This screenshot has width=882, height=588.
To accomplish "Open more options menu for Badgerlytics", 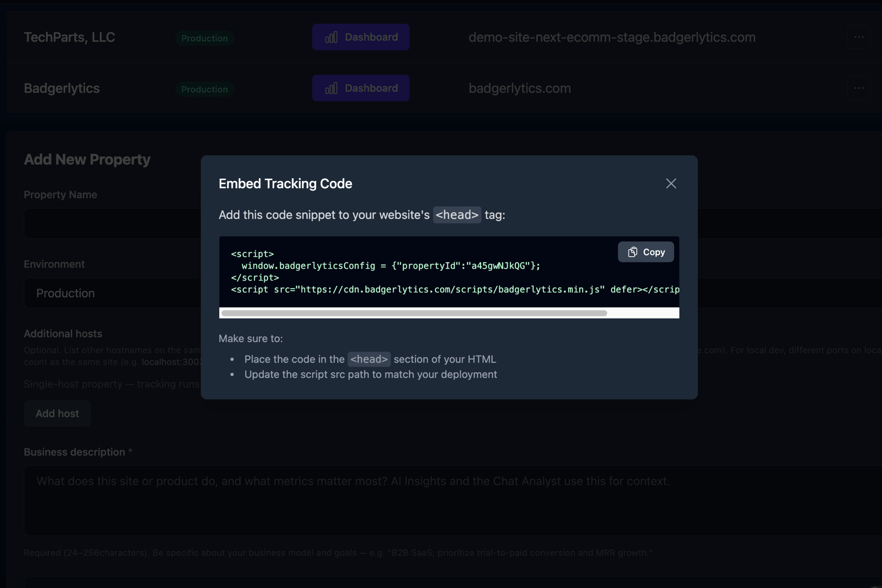I will (859, 88).
